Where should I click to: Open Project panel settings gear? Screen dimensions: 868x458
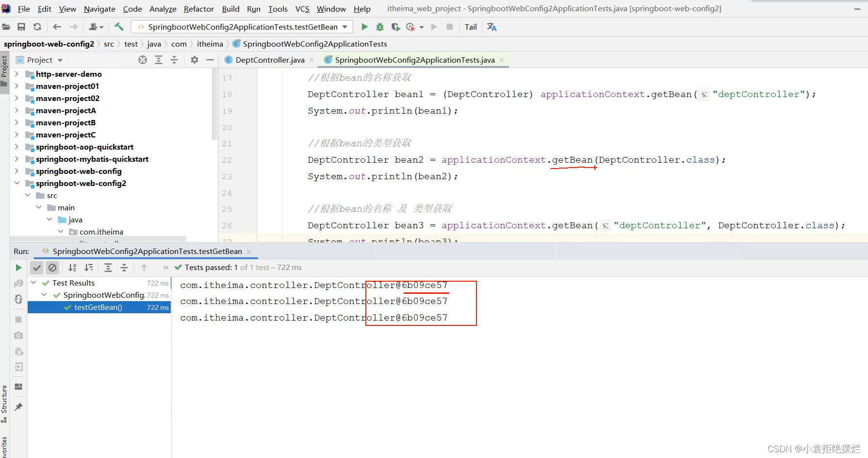195,60
